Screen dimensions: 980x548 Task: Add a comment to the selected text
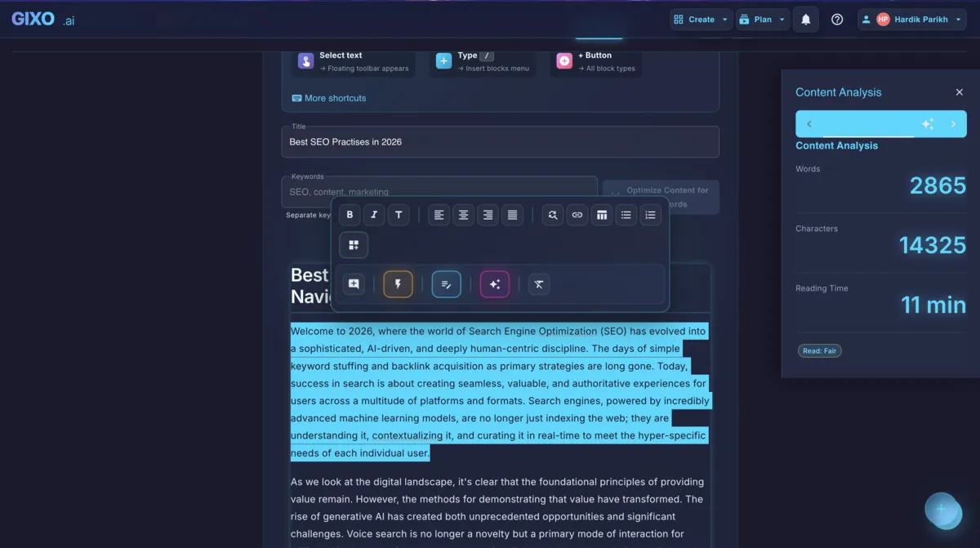tap(353, 283)
